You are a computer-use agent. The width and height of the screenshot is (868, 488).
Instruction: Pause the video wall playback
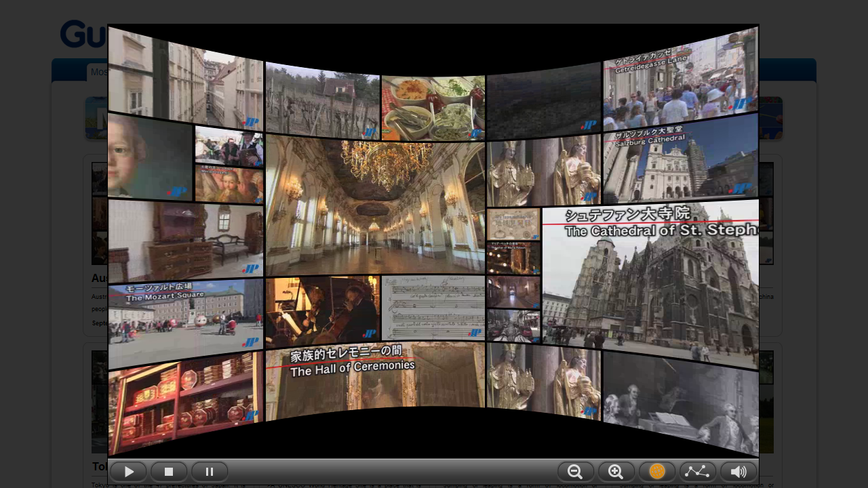click(x=210, y=472)
